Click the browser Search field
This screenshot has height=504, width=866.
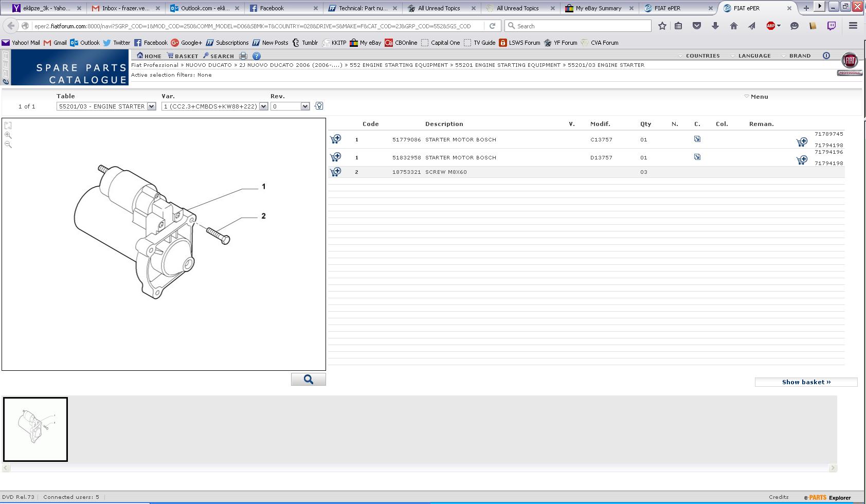(578, 26)
